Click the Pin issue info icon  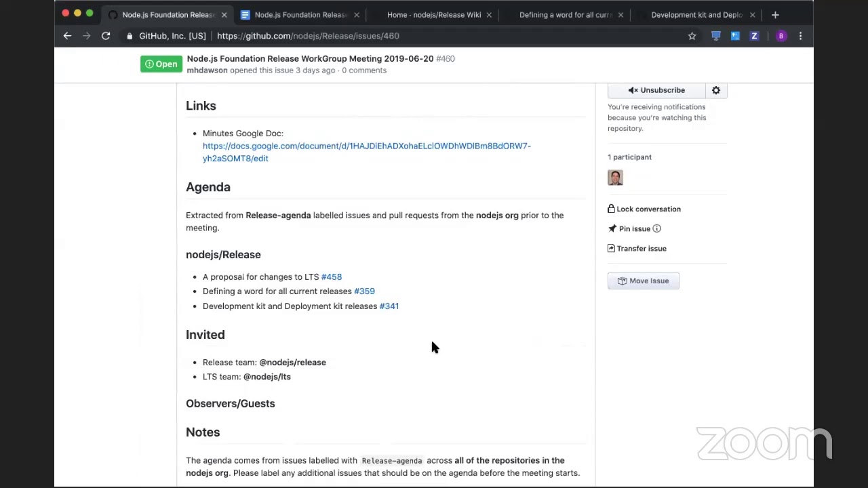(x=656, y=228)
